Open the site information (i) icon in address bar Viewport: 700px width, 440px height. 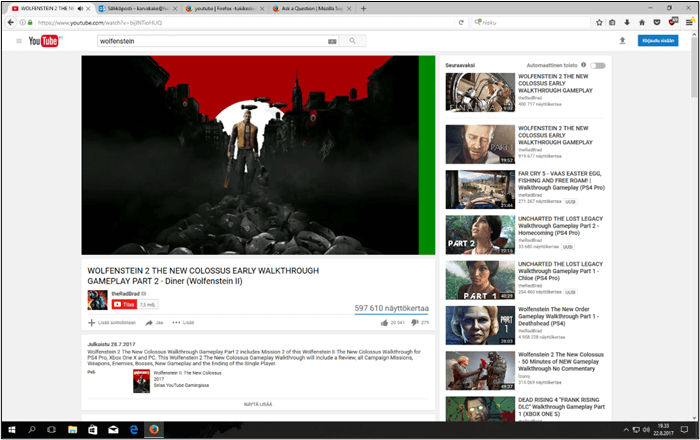[x=22, y=22]
